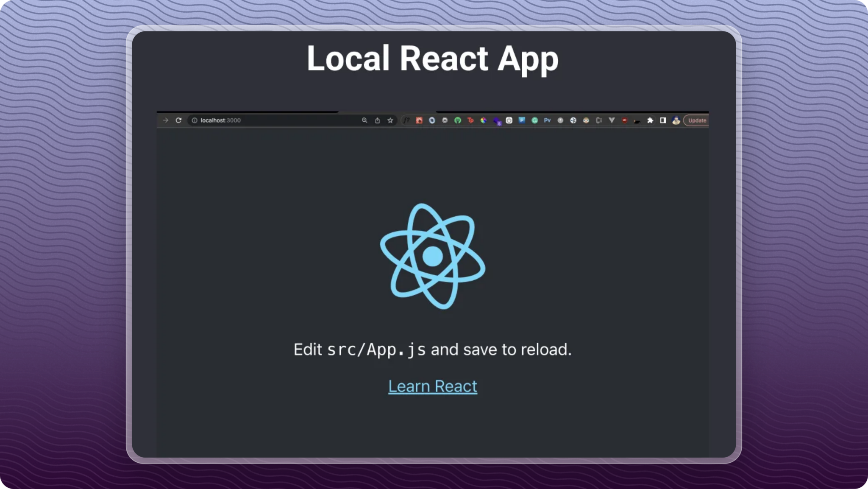
Task: Click the blue Pv extension icon
Action: 547,120
